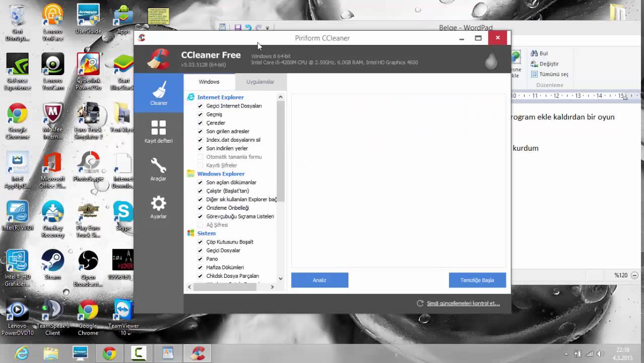Toggle Son girilen adresler checkbox
The image size is (644, 363).
200,132
